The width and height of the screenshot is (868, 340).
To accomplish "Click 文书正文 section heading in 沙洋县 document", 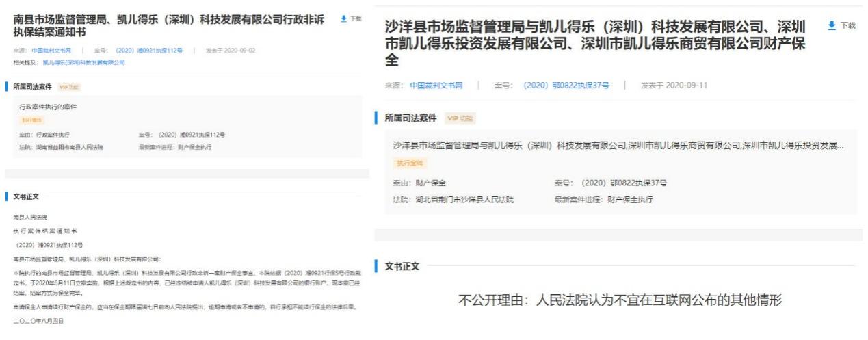I will [402, 266].
